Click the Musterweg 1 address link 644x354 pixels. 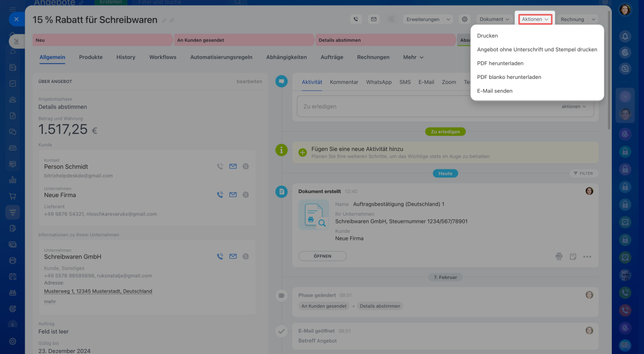(98, 291)
